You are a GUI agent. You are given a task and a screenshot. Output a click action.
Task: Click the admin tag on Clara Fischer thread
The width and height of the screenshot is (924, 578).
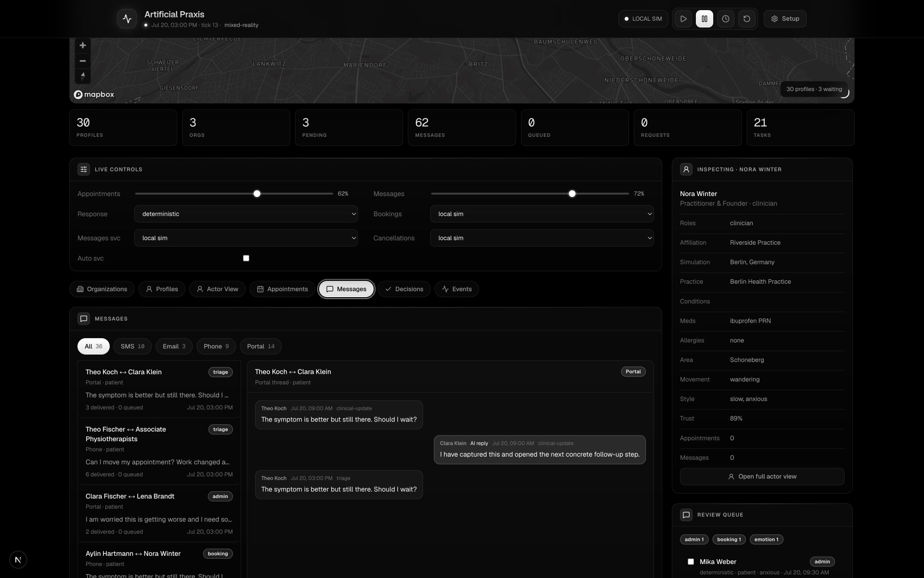(220, 496)
